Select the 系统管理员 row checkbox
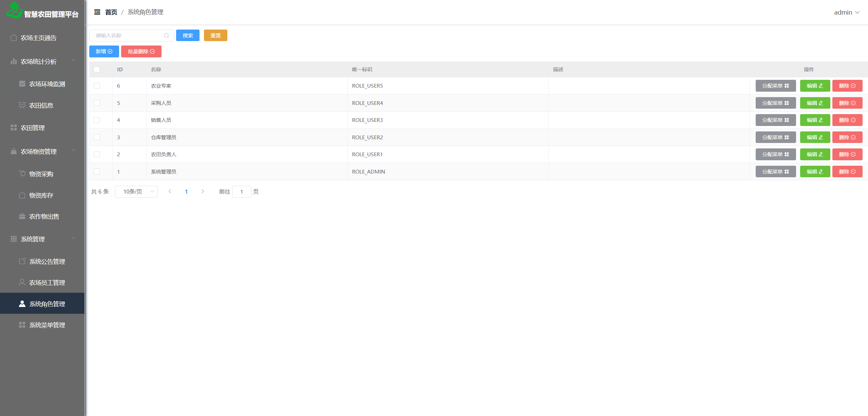The width and height of the screenshot is (868, 416). [x=97, y=171]
